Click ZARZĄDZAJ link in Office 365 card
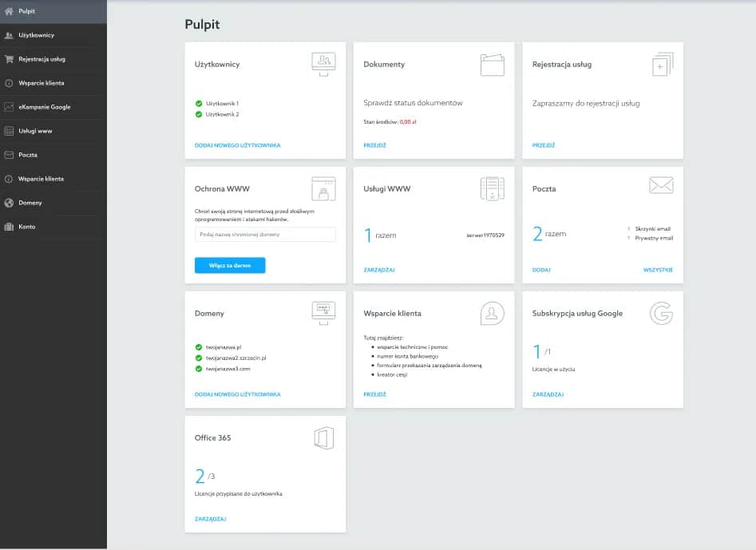This screenshot has height=550, width=756. [x=210, y=519]
